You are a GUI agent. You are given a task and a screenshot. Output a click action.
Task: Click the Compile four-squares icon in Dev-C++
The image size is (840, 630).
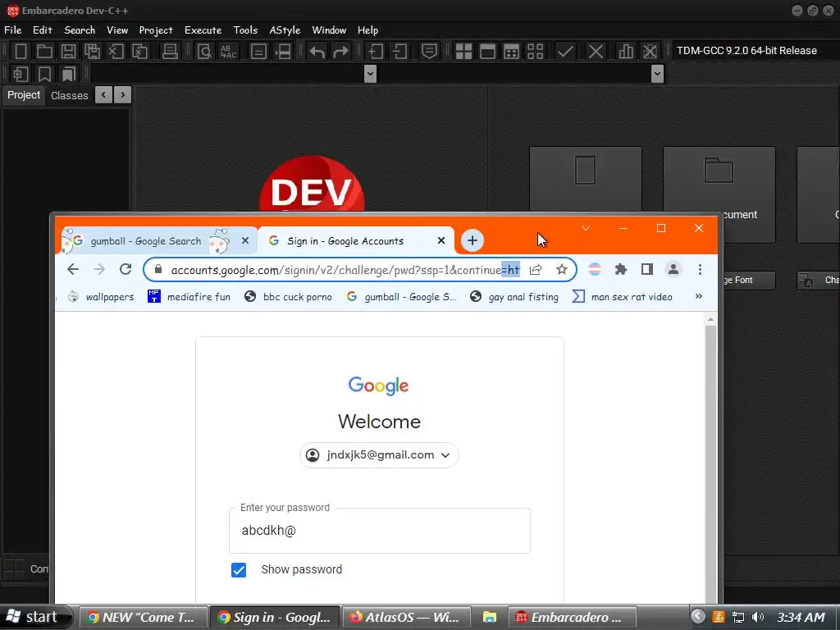pos(464,52)
